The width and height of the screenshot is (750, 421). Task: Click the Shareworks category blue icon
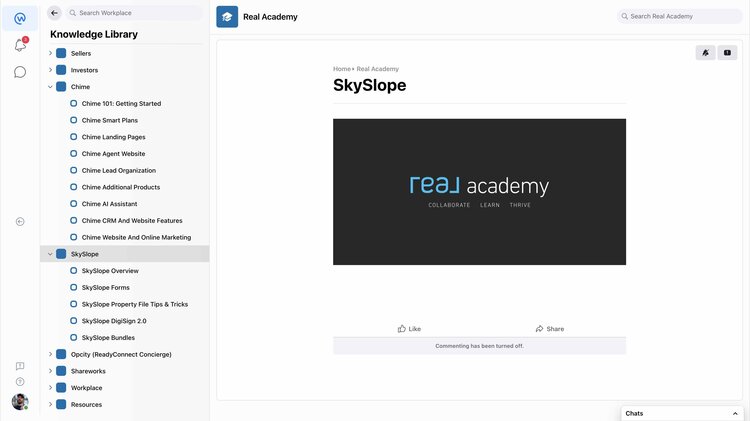pyautogui.click(x=61, y=371)
